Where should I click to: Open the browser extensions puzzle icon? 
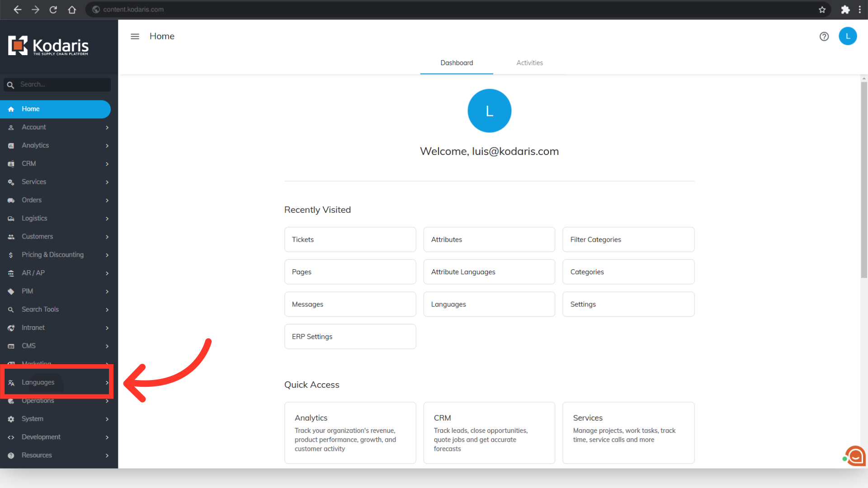845,9
